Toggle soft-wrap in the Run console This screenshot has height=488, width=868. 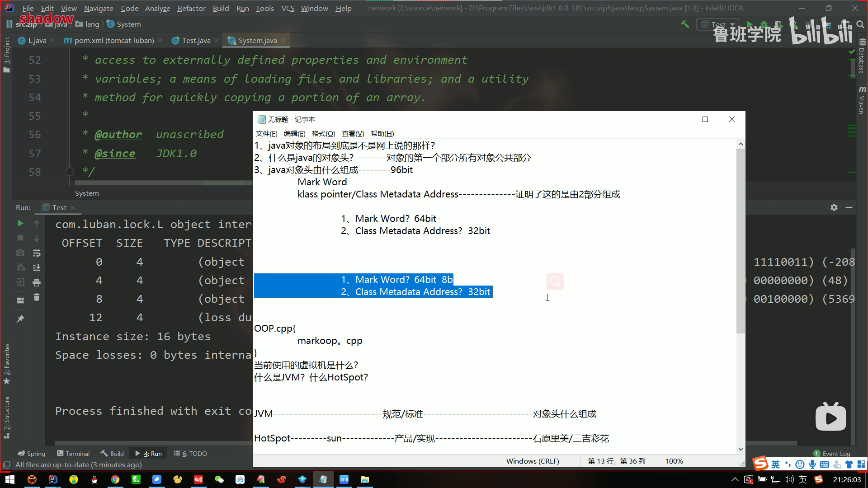pos(37,253)
